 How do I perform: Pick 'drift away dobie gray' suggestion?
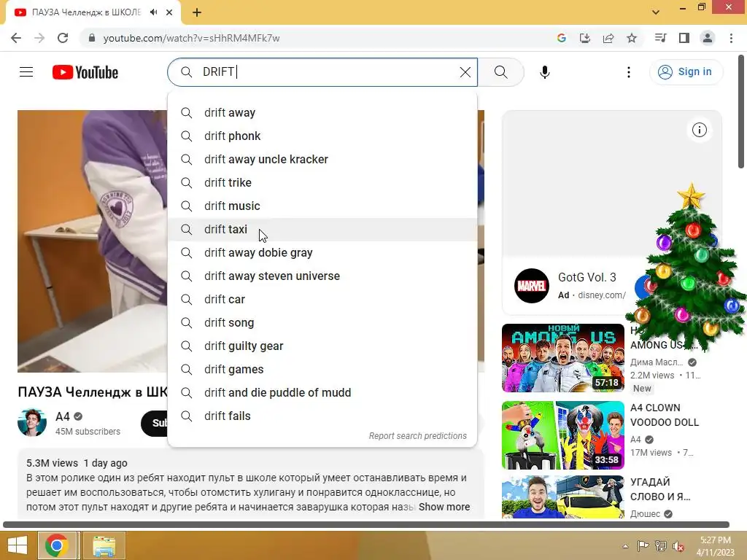pyautogui.click(x=322, y=252)
